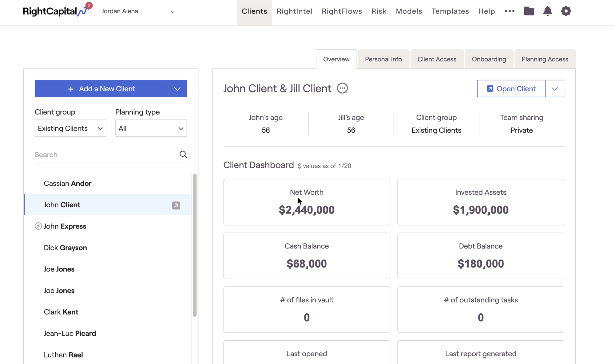Click Add a New Client button
The height and width of the screenshot is (364, 615).
click(101, 89)
